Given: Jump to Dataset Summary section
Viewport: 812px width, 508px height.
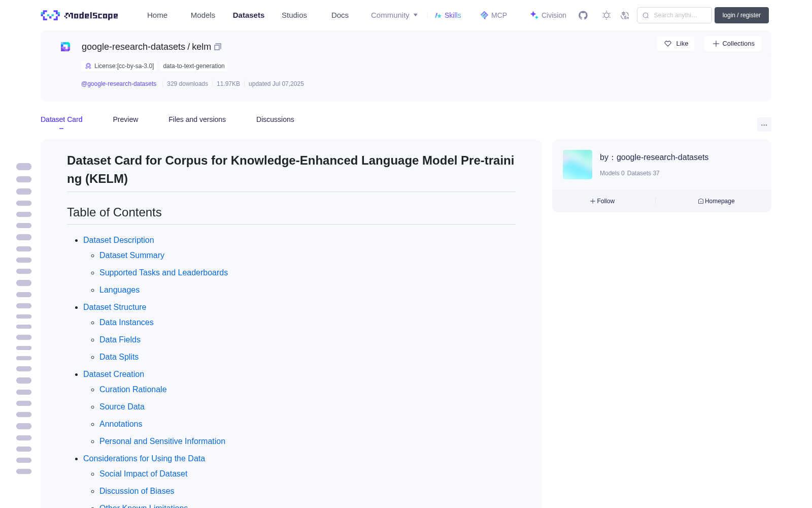Looking at the screenshot, I should point(132,255).
